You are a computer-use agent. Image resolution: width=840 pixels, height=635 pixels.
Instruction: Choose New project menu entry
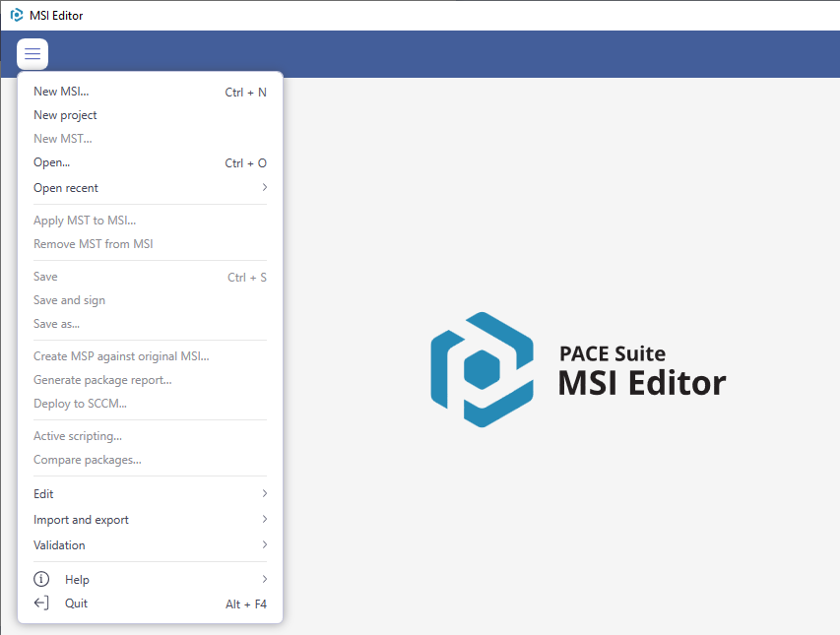(150, 115)
